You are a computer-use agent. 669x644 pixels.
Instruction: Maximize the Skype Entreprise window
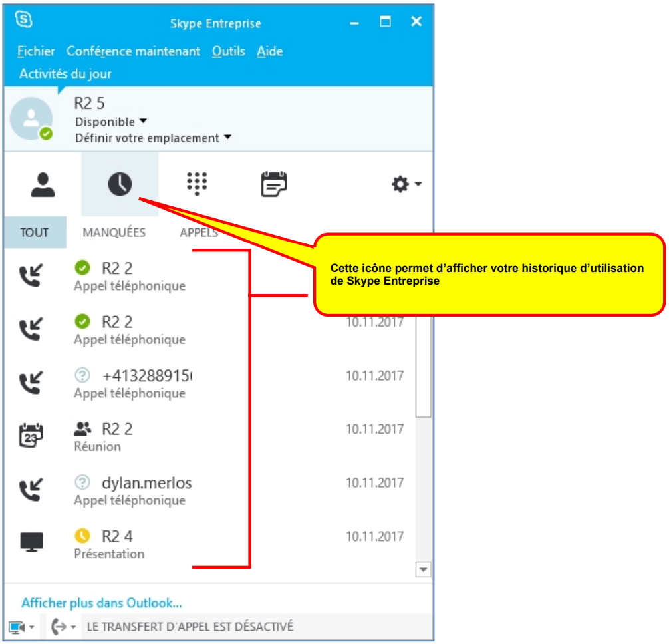[x=385, y=21]
